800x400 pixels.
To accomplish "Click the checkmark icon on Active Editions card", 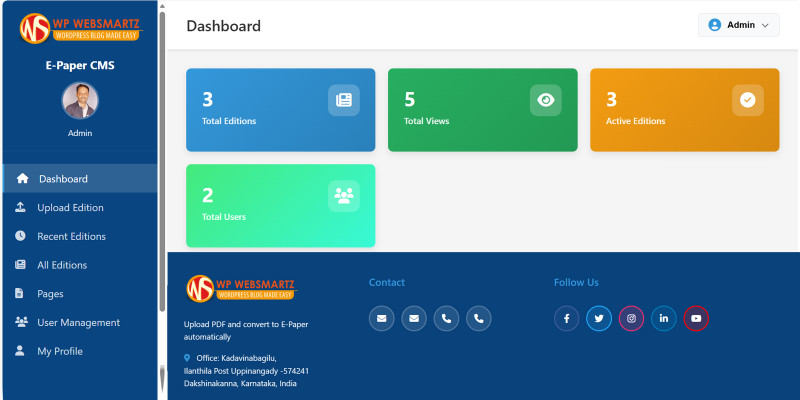I will coord(747,100).
